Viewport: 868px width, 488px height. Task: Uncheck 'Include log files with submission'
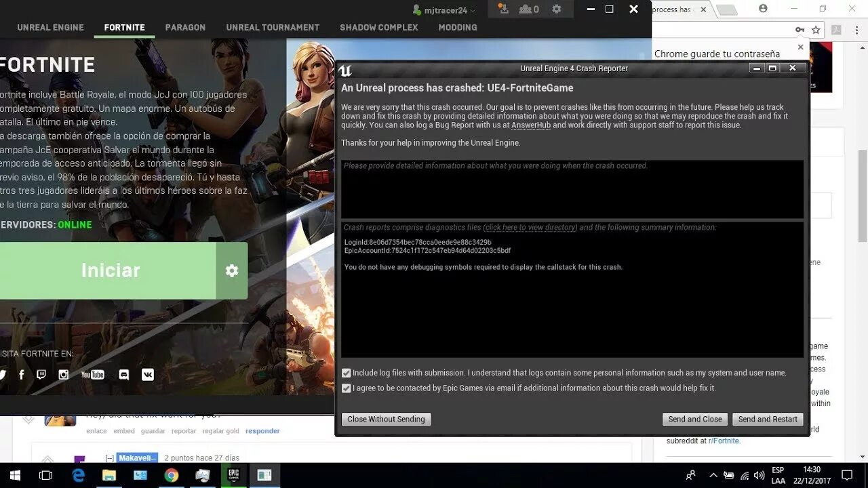[x=347, y=373]
